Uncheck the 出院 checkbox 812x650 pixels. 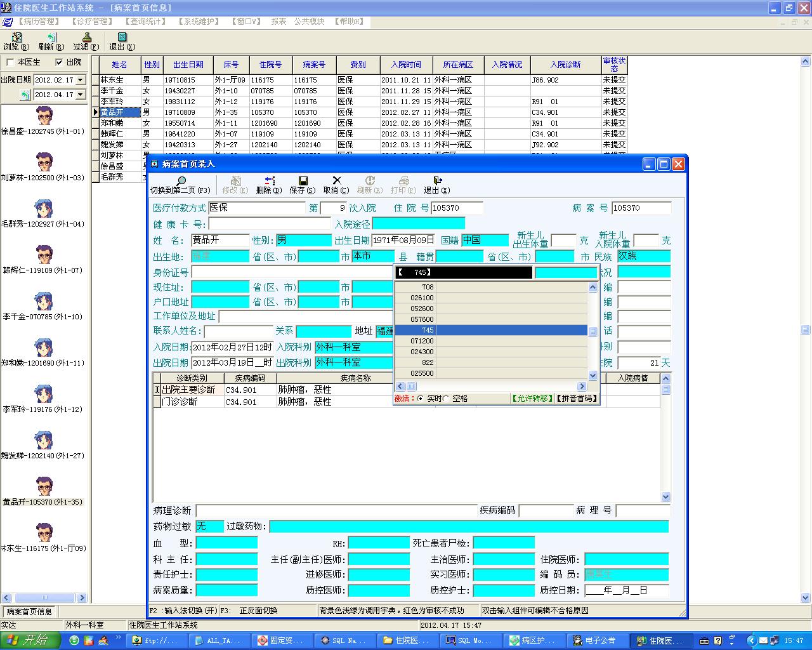click(x=60, y=62)
